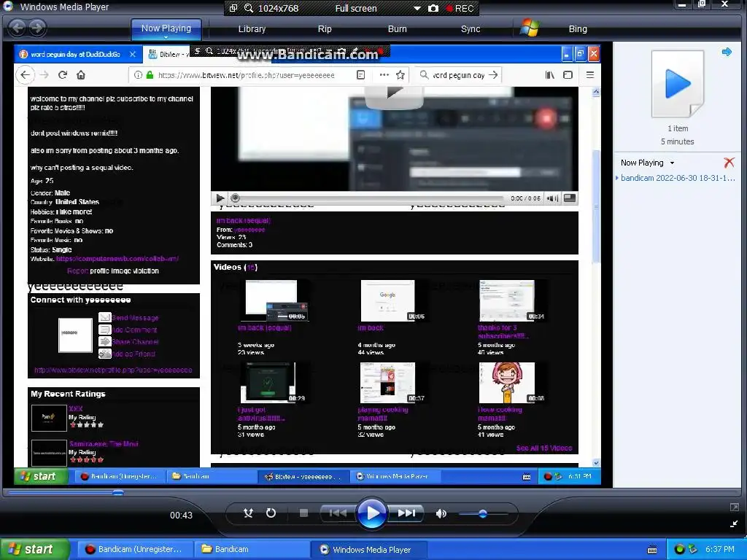Viewport: 747px width, 560px height.
Task: Toggle reader view icon in address bar
Action: pyautogui.click(x=360, y=75)
